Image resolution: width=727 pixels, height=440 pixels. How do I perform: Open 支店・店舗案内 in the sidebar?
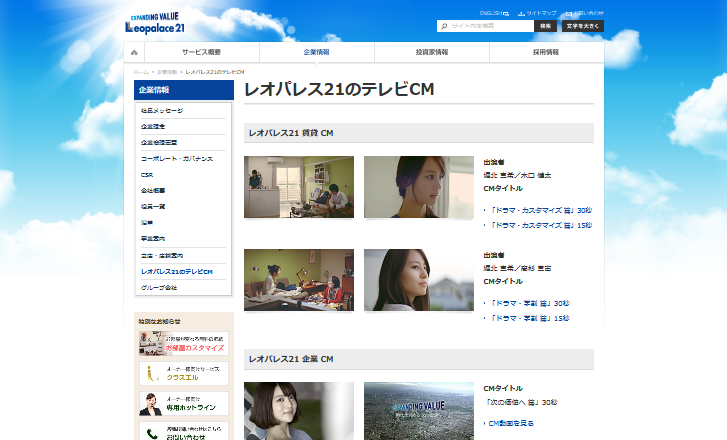coord(162,255)
